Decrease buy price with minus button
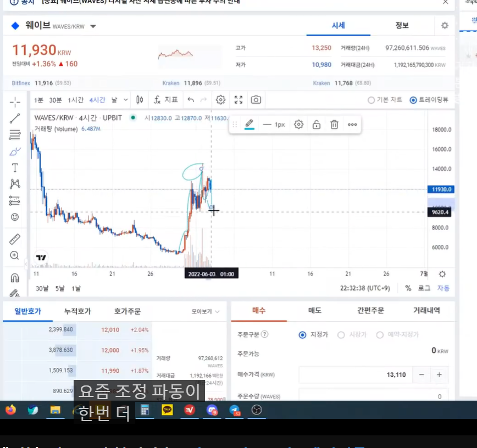Viewport: 477px width, 448px height. coord(421,375)
